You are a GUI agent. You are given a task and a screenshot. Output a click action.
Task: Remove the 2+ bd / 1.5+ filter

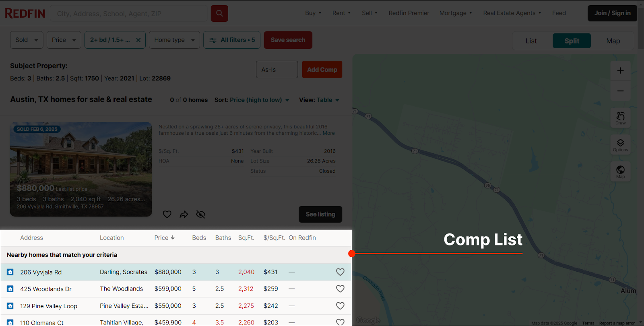coord(138,40)
